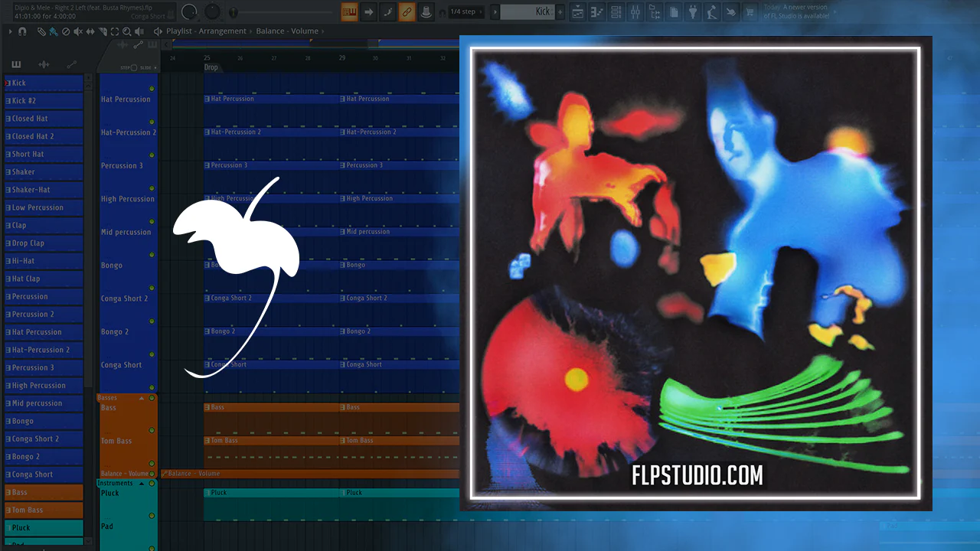Adjust the second knob in the top toolbar
Screen dimensions: 980x551
[x=212, y=11]
